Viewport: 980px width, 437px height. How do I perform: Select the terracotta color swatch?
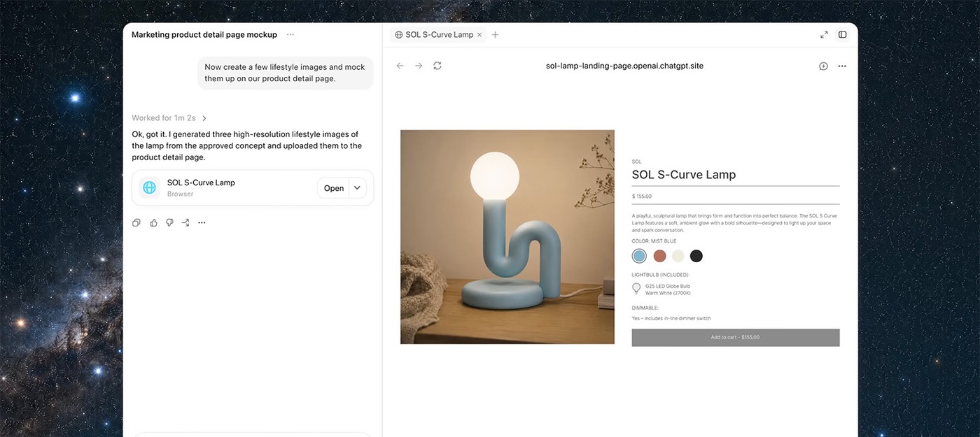coord(659,256)
